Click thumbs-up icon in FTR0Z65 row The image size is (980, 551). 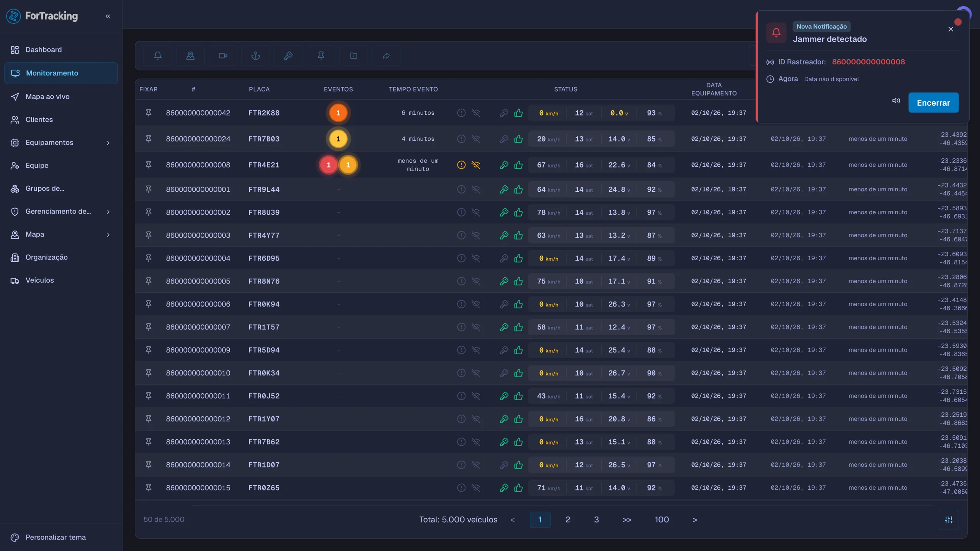518,488
